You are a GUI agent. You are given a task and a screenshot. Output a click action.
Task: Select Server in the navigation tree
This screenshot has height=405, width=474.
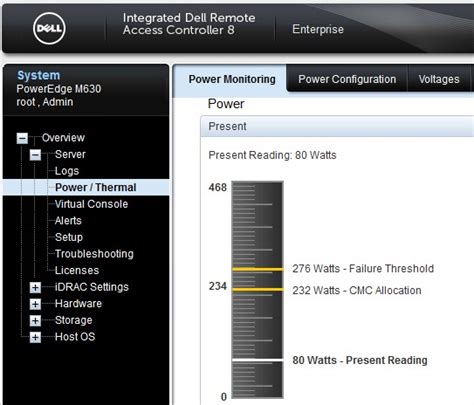pyautogui.click(x=70, y=154)
